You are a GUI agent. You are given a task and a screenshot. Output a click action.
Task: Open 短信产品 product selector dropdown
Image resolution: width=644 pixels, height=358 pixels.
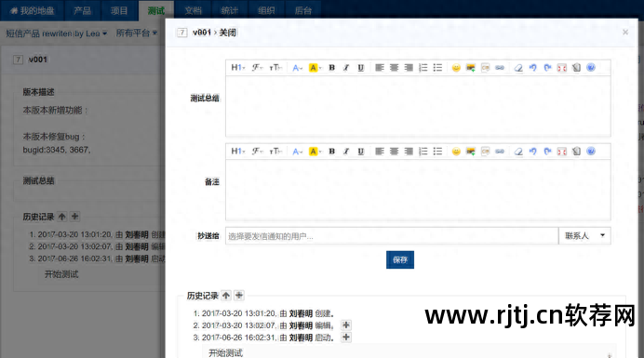(56, 33)
